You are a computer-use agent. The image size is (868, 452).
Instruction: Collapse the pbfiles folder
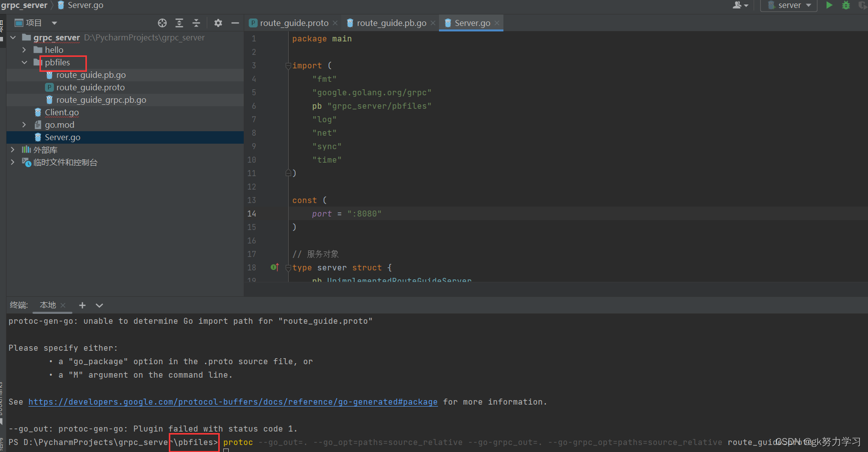click(x=24, y=62)
